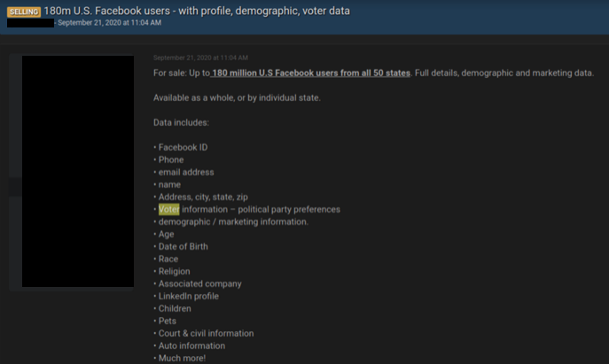This screenshot has width=609, height=364.
Task: Select the 'political party preferences' text
Action: 289,210
